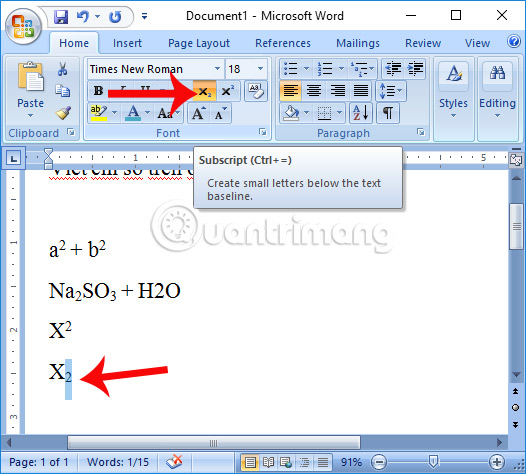The image size is (526, 474).
Task: Click the text highlight color button
Action: [99, 113]
